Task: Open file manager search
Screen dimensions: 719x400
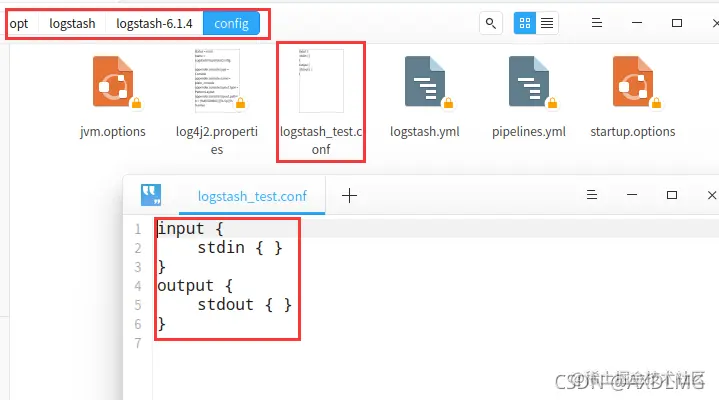Action: pyautogui.click(x=491, y=23)
